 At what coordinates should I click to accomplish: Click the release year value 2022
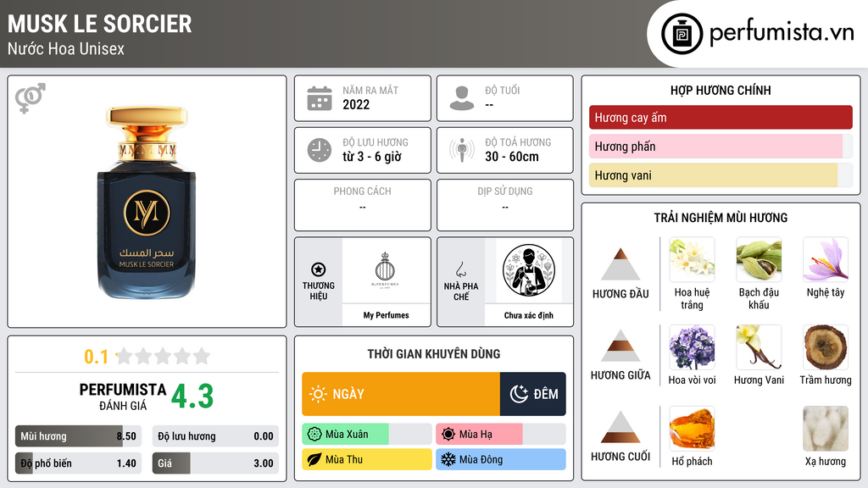click(356, 104)
